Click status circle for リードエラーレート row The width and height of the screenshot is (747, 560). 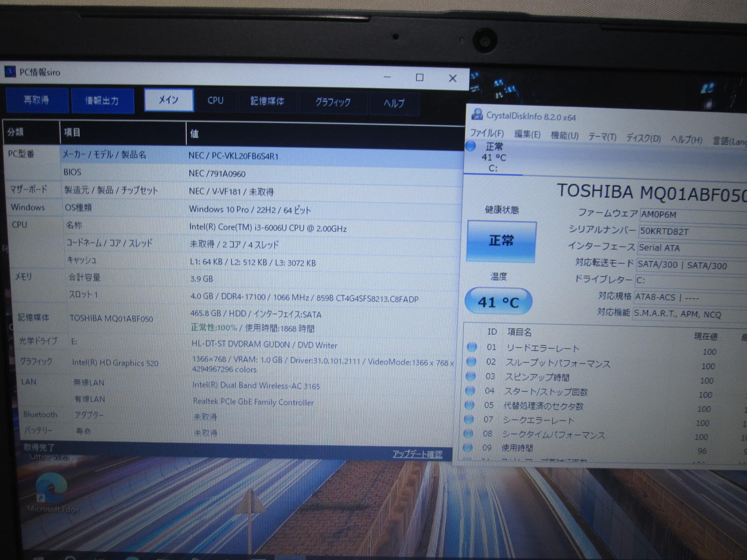point(472,347)
